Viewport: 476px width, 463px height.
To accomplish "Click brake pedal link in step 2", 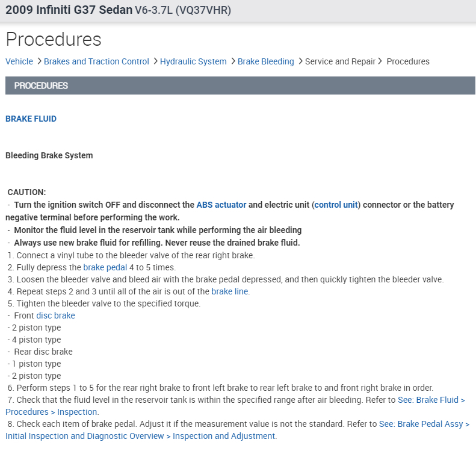I will 106,267.
